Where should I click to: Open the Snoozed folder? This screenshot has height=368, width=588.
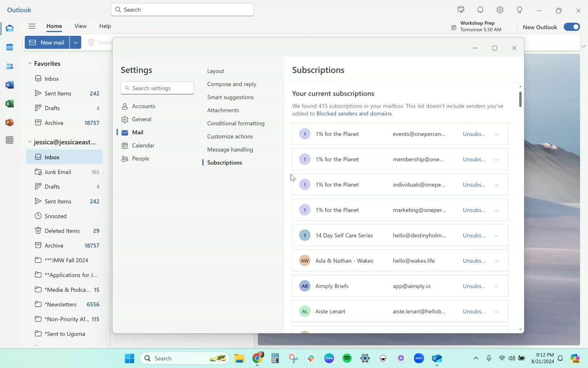[64, 216]
